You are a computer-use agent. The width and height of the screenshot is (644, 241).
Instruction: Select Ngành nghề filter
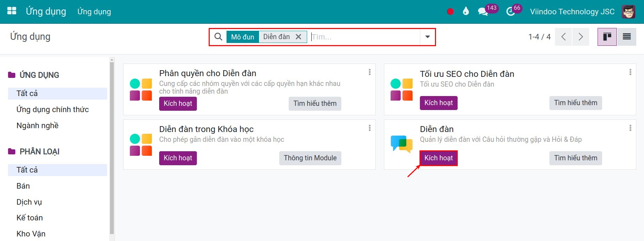click(x=58, y=126)
